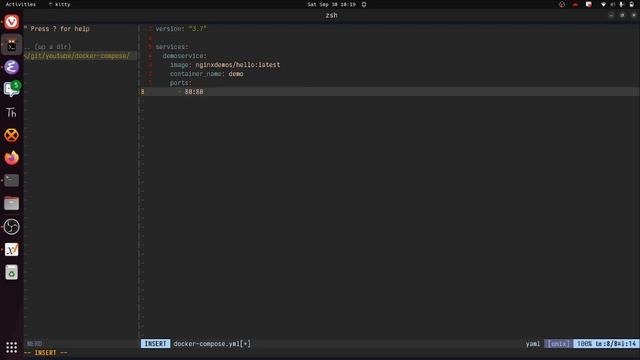Click the zsh window title
The image size is (640, 360).
click(x=331, y=15)
